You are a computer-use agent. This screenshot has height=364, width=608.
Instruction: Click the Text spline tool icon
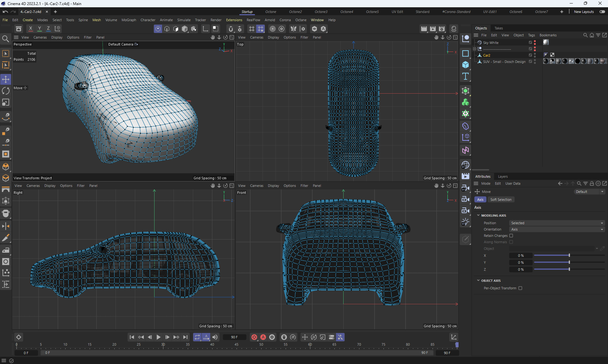coord(465,76)
